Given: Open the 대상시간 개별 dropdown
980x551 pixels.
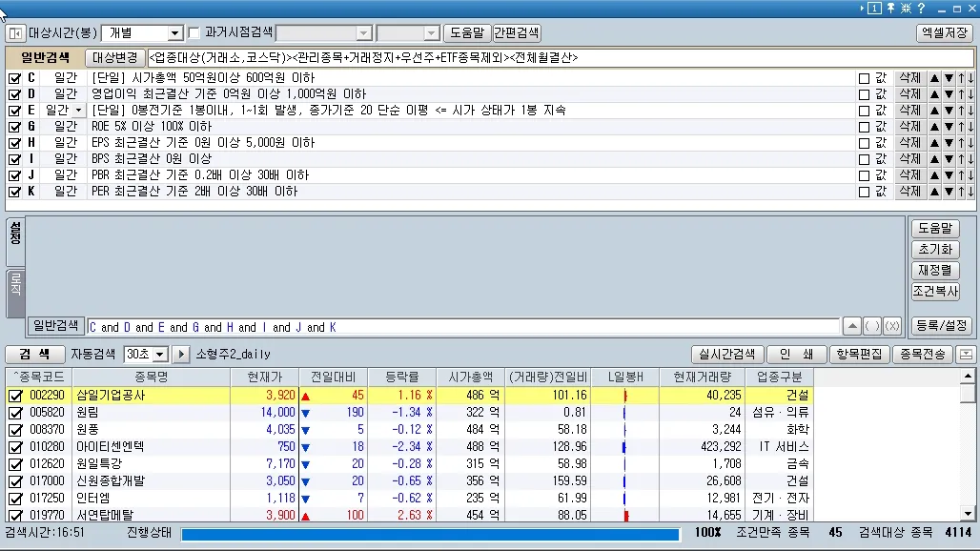Looking at the screenshot, I should (x=174, y=33).
